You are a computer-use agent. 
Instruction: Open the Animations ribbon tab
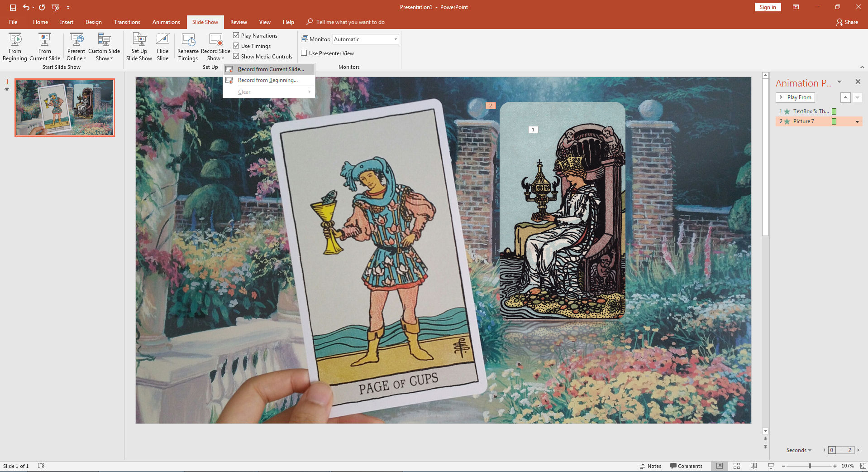coord(166,22)
